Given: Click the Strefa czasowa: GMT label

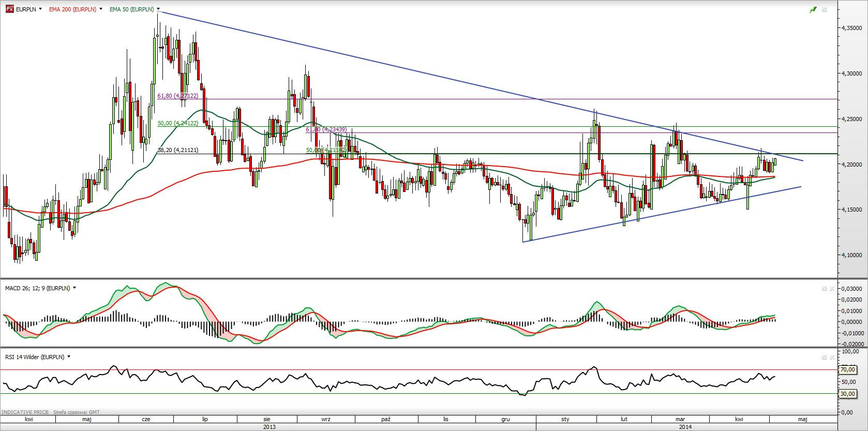Looking at the screenshot, I should click(77, 412).
